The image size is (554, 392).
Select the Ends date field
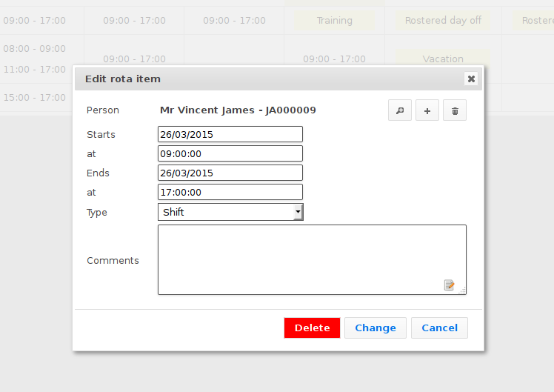click(230, 173)
